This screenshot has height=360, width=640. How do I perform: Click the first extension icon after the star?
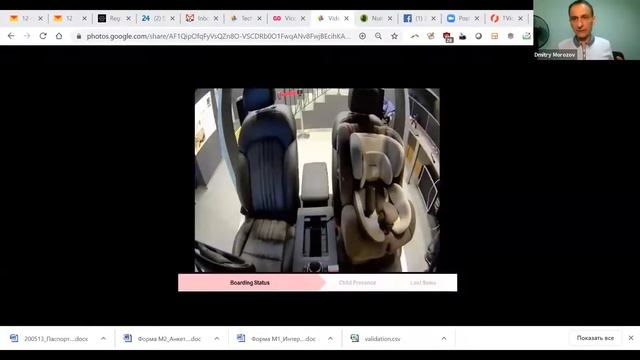(x=415, y=36)
